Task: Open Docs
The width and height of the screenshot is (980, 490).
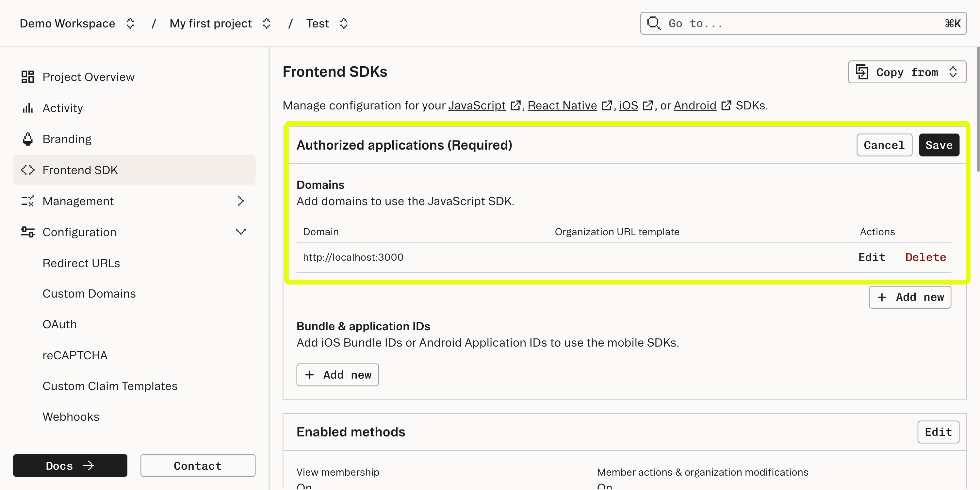Action: 70,465
